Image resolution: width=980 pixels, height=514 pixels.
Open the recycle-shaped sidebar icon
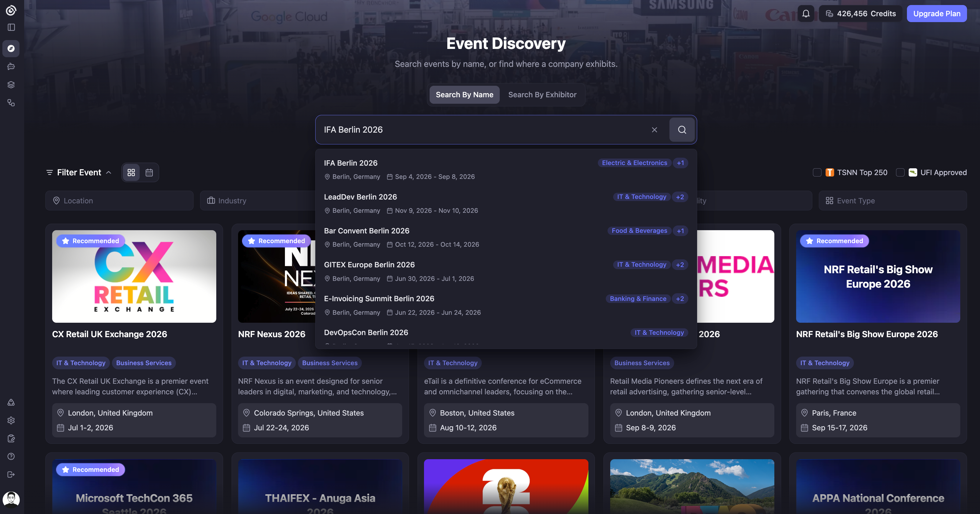click(x=11, y=402)
